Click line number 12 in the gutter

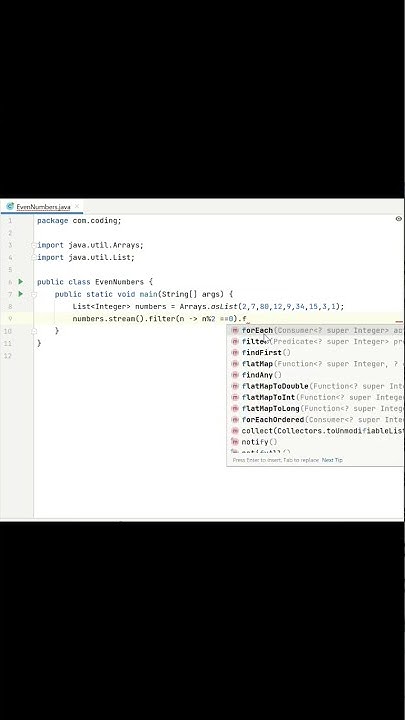tap(8, 355)
